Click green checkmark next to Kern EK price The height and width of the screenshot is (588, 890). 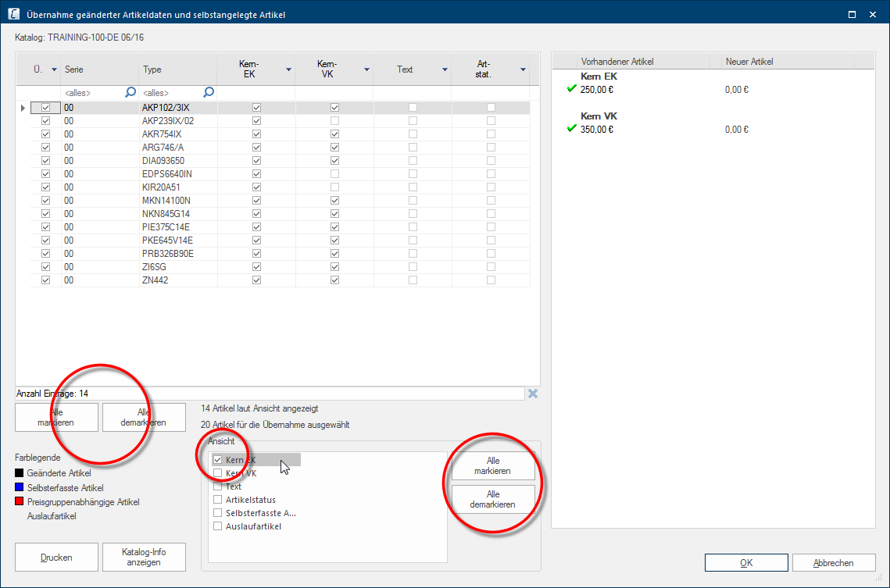click(x=571, y=90)
